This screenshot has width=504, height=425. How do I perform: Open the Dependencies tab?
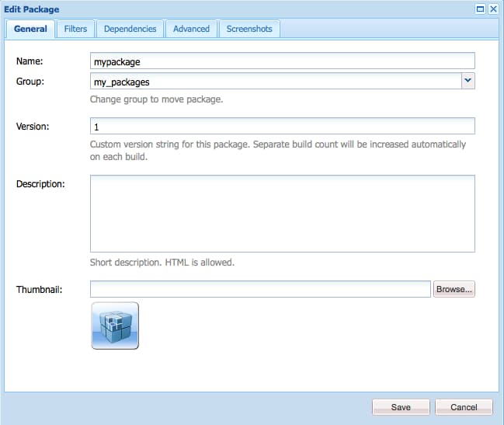click(x=130, y=29)
